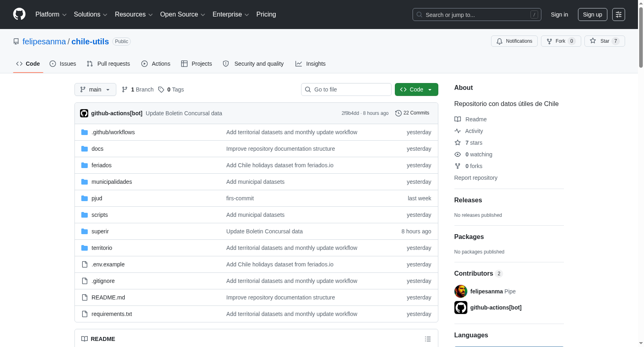Open the felipesanma owner profile link
644x347 pixels.
(x=44, y=42)
